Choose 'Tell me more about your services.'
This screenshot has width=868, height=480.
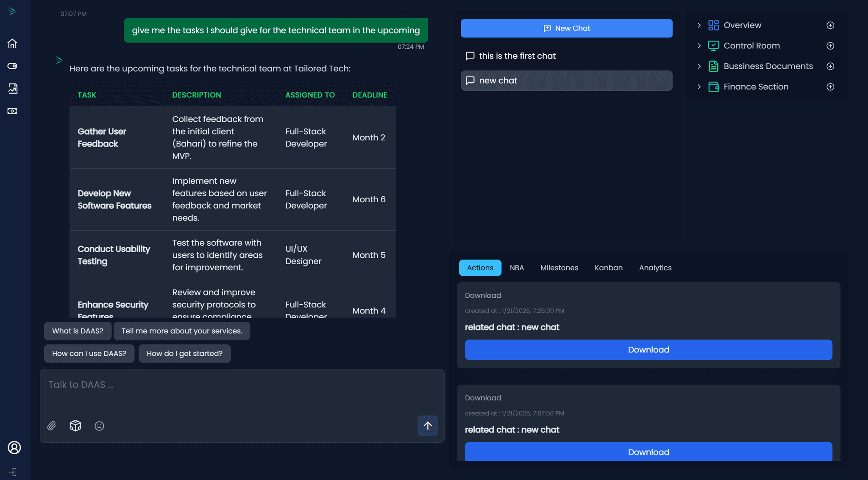[182, 331]
